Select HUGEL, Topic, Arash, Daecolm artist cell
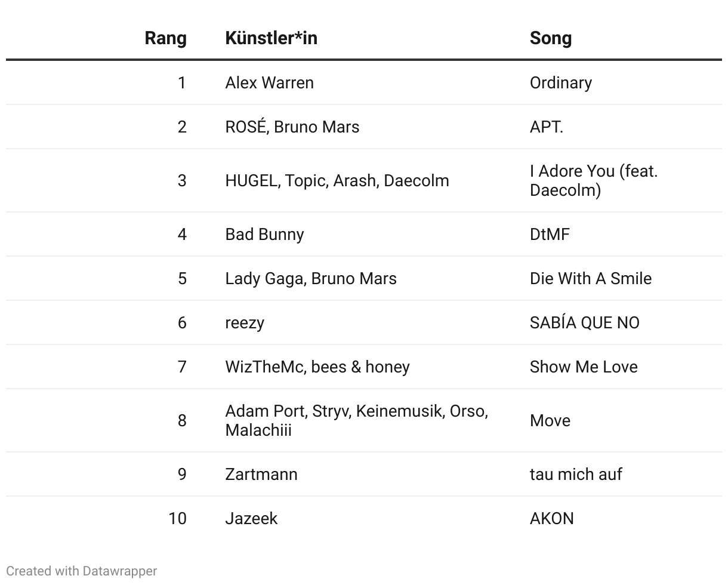This screenshot has width=728, height=585. 337,180
